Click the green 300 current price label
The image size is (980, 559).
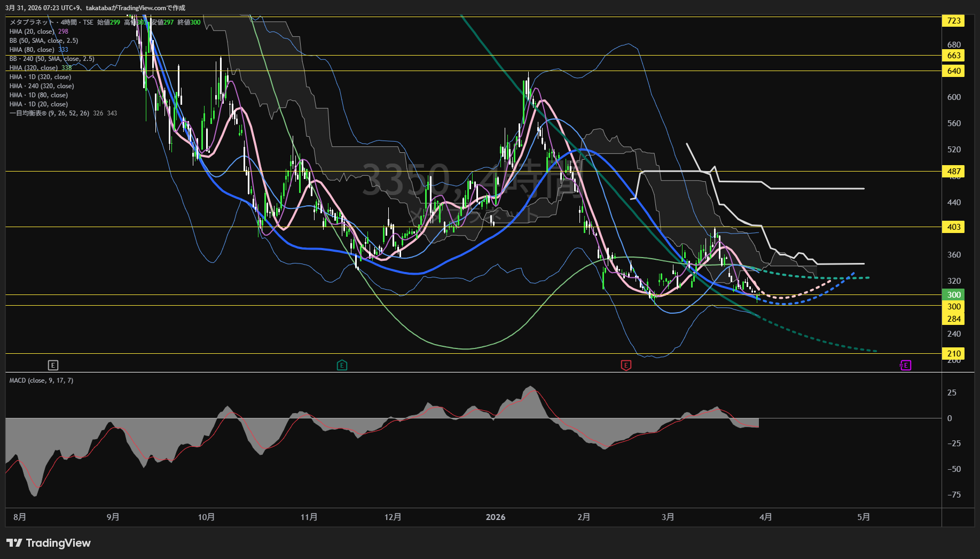tap(954, 295)
